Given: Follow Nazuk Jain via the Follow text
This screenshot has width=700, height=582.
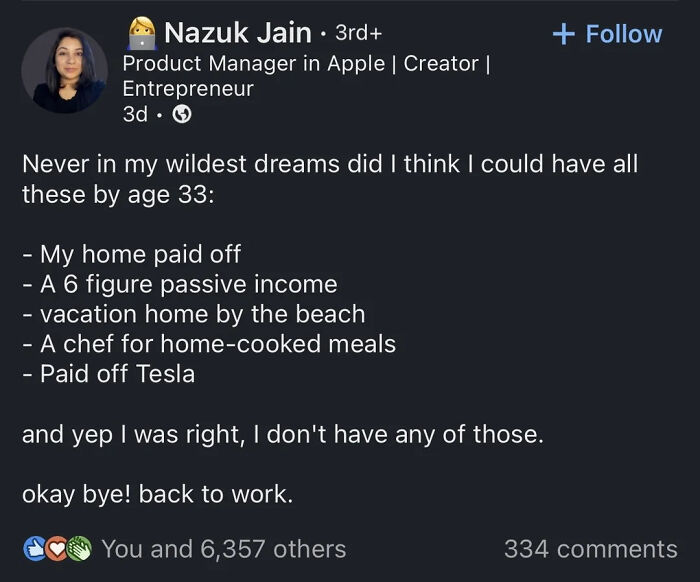Looking at the screenshot, I should click(x=623, y=34).
